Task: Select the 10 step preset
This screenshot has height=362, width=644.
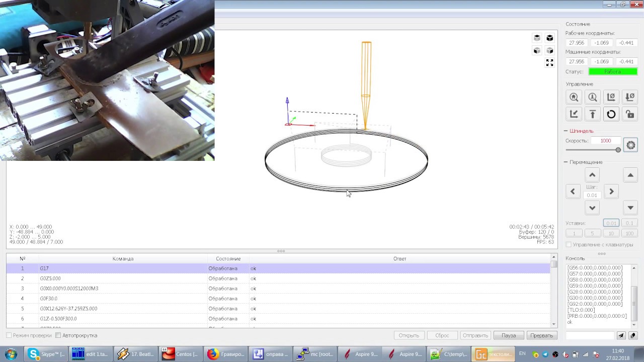Action: click(x=611, y=234)
